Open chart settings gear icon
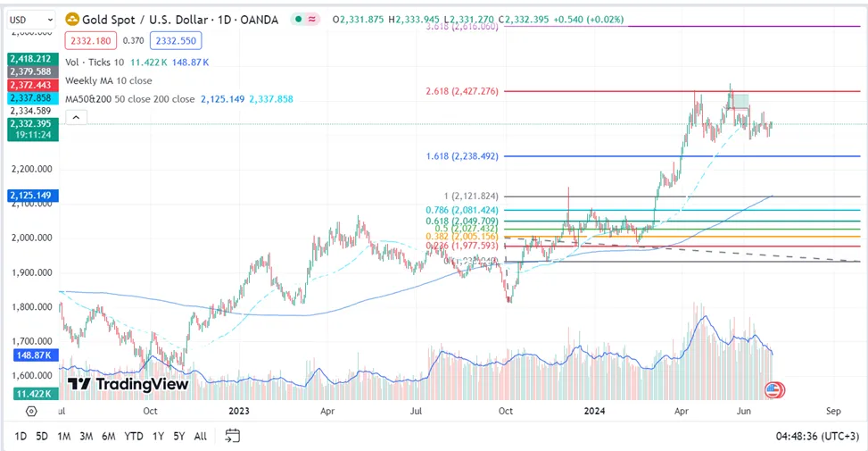The image size is (868, 451). click(x=31, y=411)
